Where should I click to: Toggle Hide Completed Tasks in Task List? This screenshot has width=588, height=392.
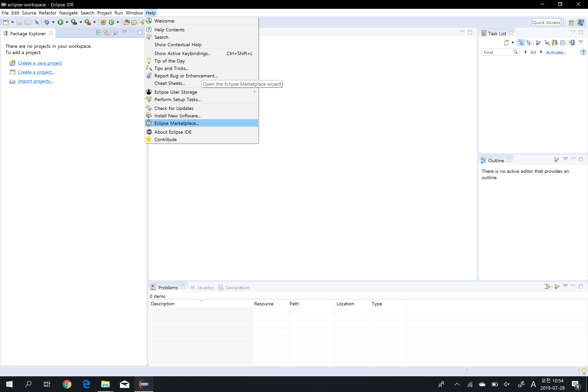547,43
